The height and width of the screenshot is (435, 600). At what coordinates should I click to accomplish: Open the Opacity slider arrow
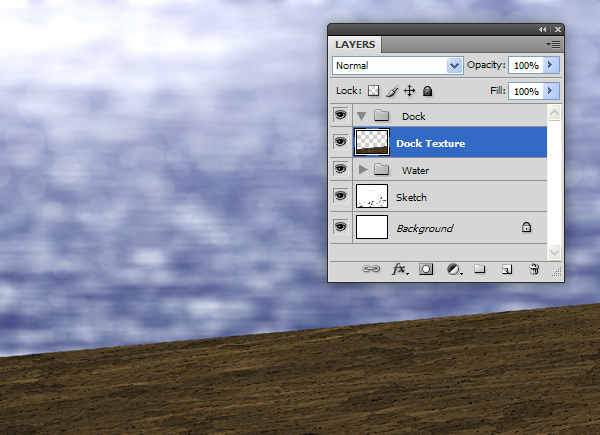[551, 65]
